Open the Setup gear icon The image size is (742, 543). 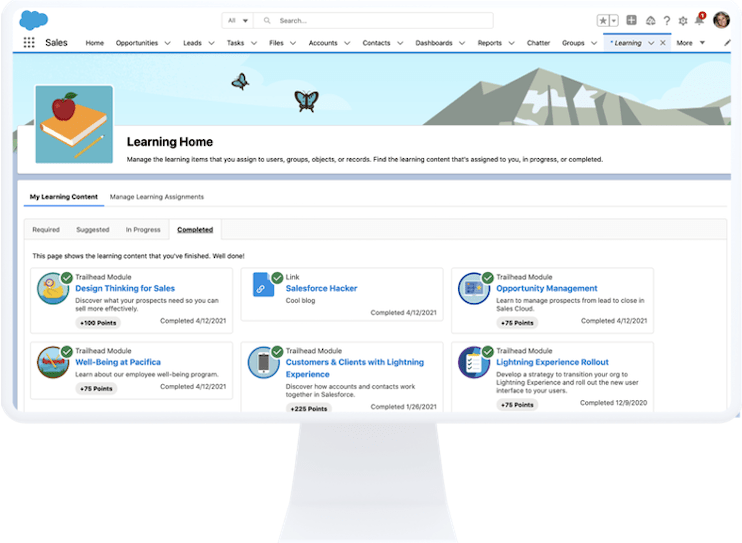coord(683,21)
